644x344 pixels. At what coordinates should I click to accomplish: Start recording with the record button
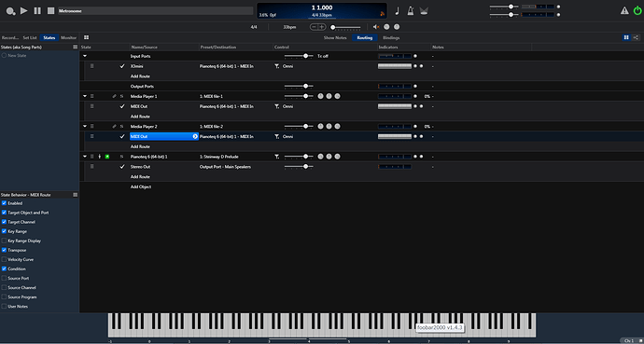10,11
